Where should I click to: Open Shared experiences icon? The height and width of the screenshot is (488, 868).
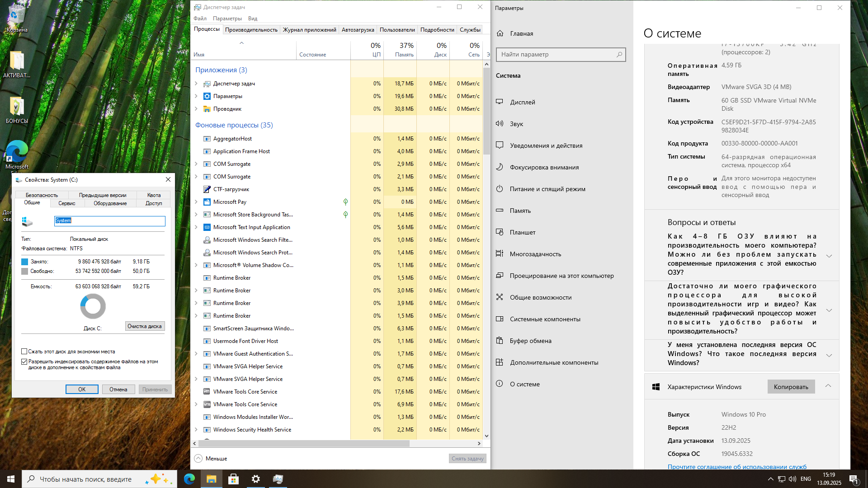[x=500, y=297]
